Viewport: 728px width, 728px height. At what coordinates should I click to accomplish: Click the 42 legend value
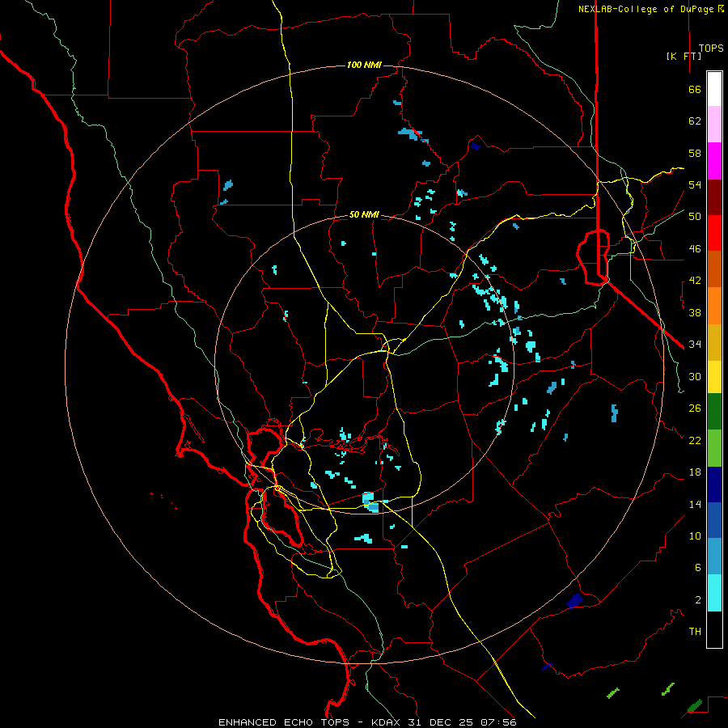coord(695,281)
